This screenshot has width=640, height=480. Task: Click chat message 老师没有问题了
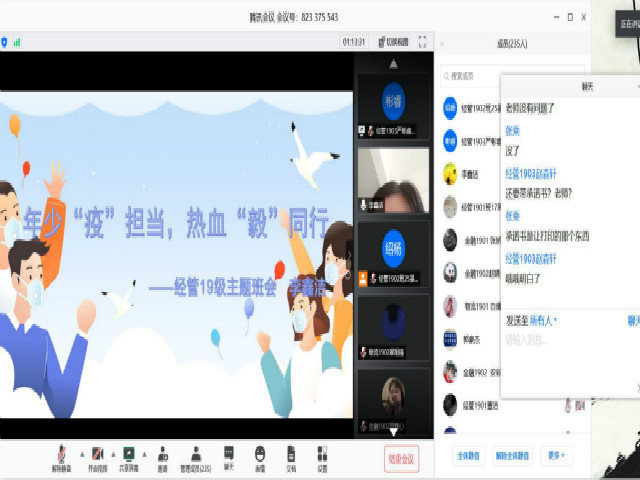(x=530, y=108)
